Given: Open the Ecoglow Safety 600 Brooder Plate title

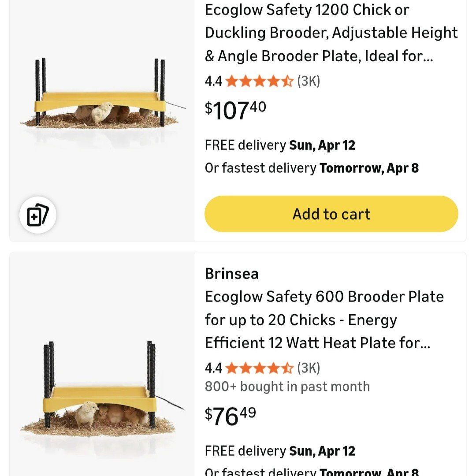Looking at the screenshot, I should 324,320.
